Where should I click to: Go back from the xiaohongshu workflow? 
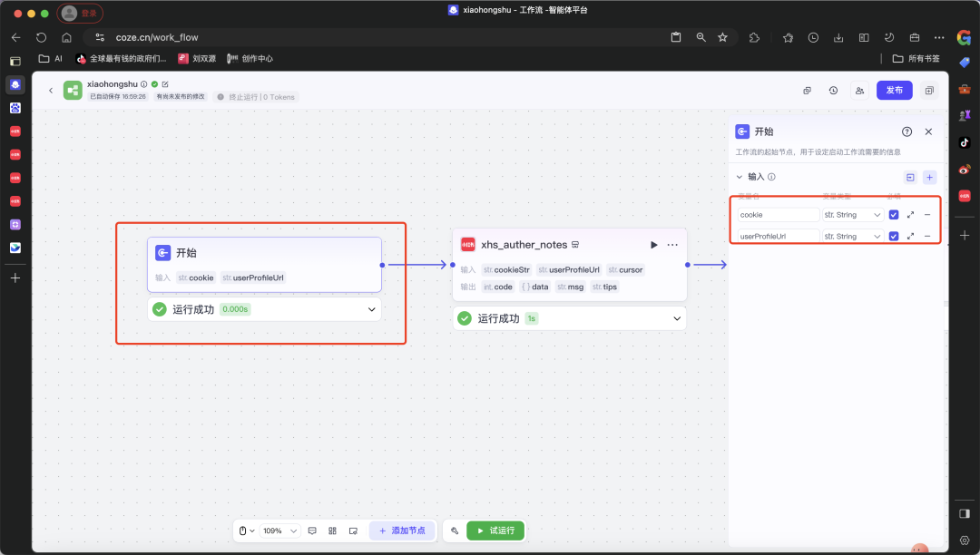51,91
